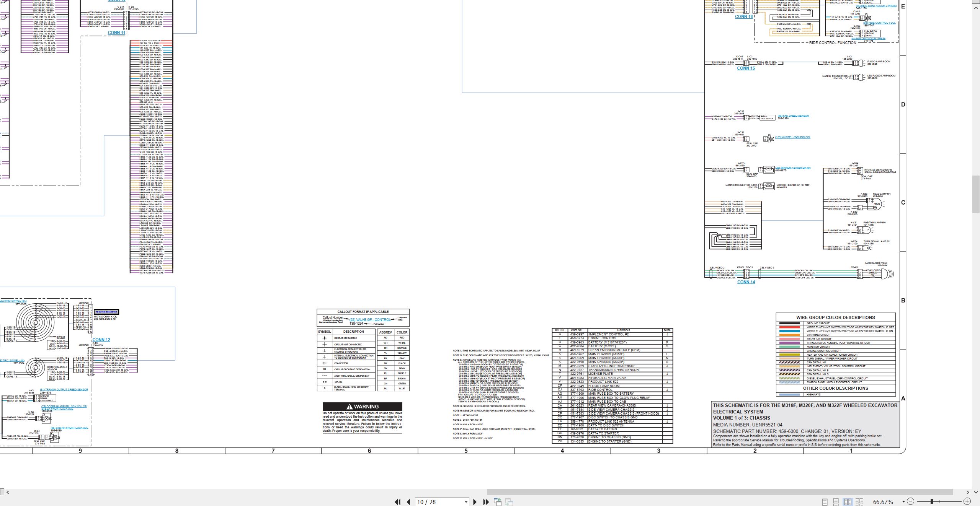Open the Electric Swivel (4X) link
The width and height of the screenshot is (980, 506).
(12, 361)
